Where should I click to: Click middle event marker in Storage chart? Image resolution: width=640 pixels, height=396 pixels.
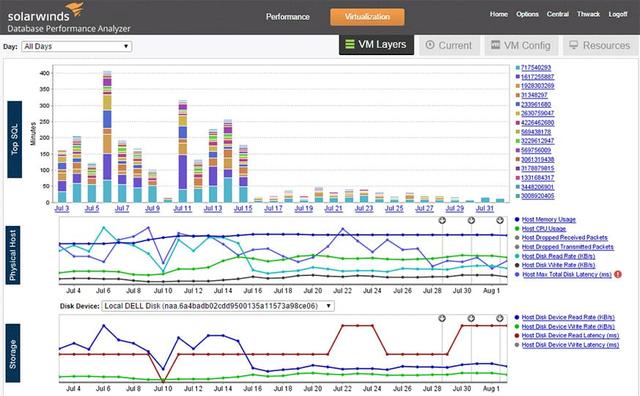471,318
